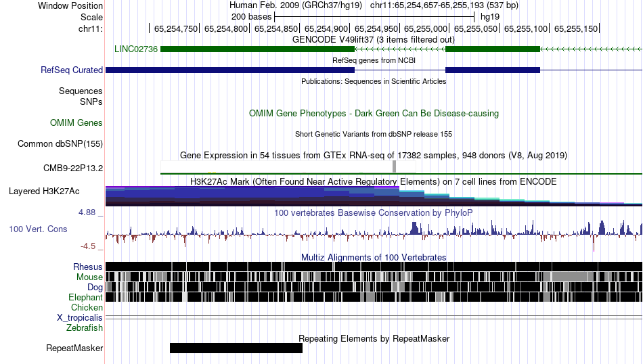
Task: Select the Rhesus alignment row label
Action: tap(88, 267)
